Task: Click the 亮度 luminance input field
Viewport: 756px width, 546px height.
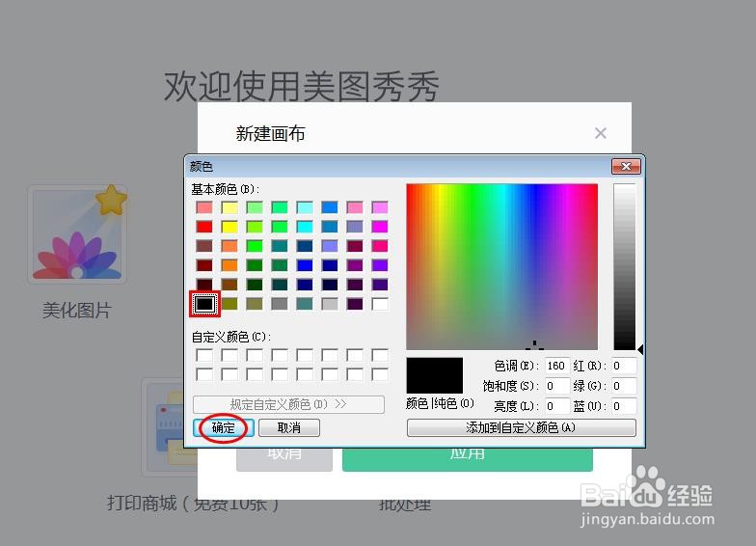Action: tap(557, 406)
